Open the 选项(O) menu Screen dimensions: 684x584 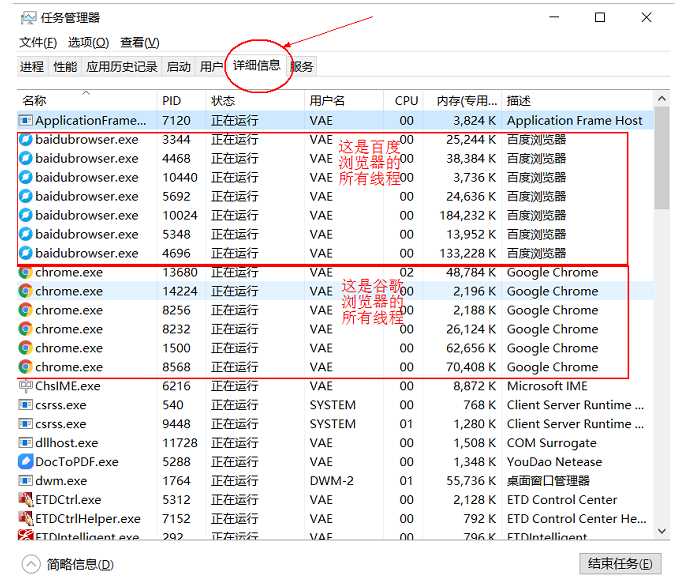point(89,43)
